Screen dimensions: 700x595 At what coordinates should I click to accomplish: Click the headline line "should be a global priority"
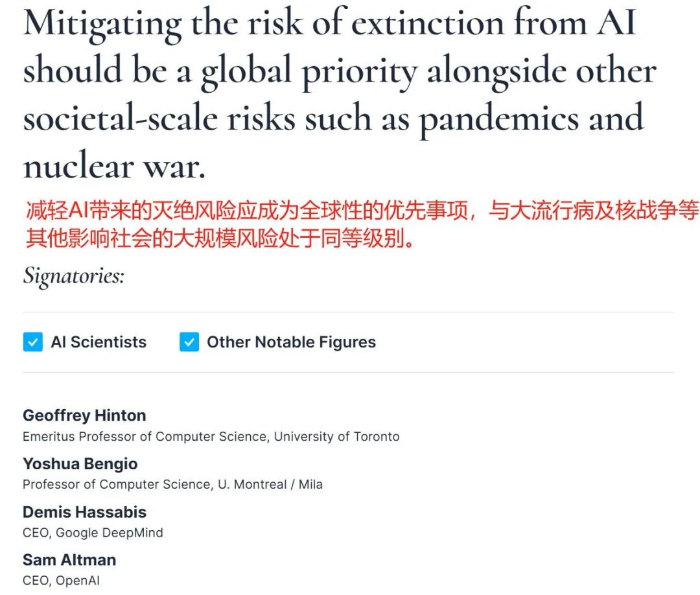340,71
